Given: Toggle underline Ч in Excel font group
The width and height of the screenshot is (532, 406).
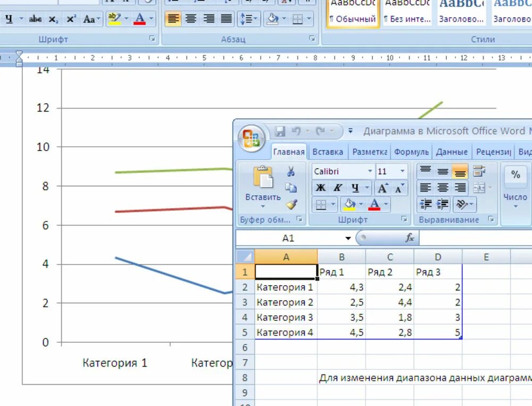Looking at the screenshot, I should coord(355,188).
